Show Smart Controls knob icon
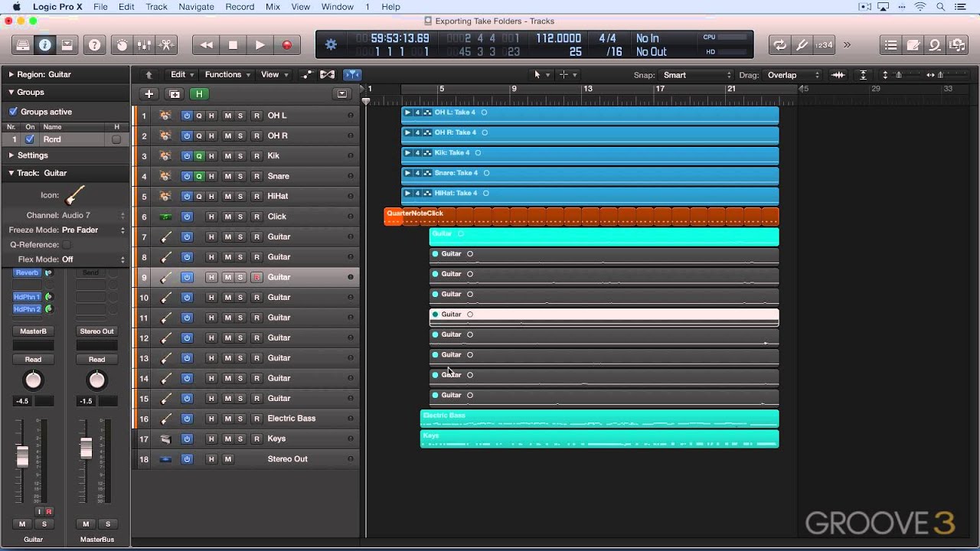This screenshot has height=551, width=980. (x=122, y=45)
